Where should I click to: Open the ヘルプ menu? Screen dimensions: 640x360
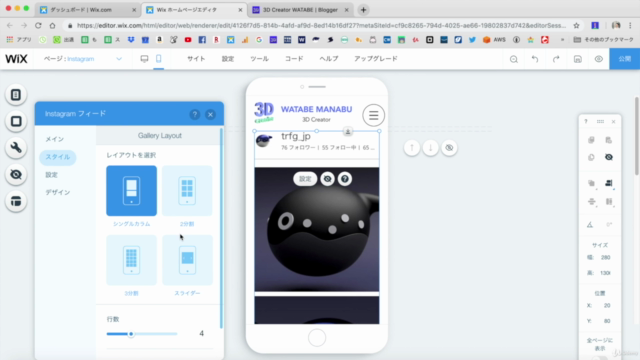(x=329, y=59)
